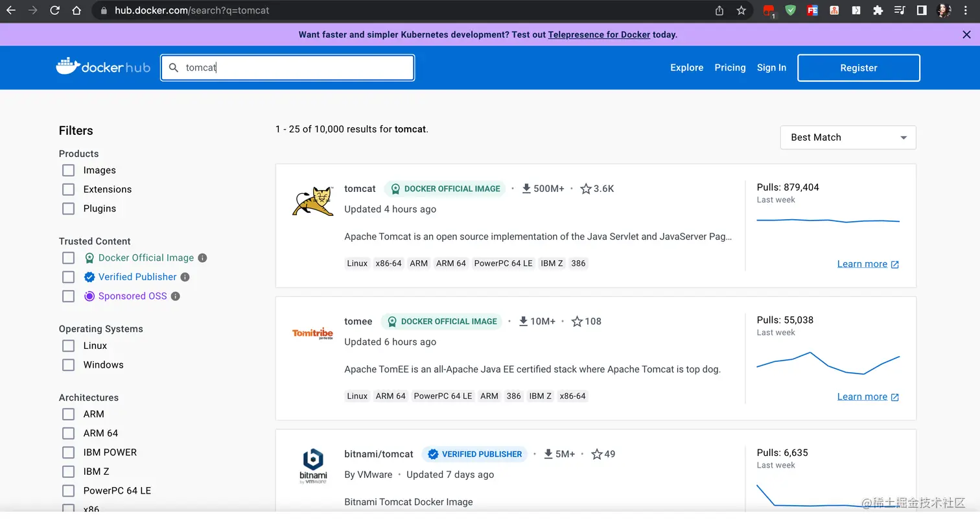Reload the page with the refresh icon
This screenshot has width=980, height=524.
[55, 10]
